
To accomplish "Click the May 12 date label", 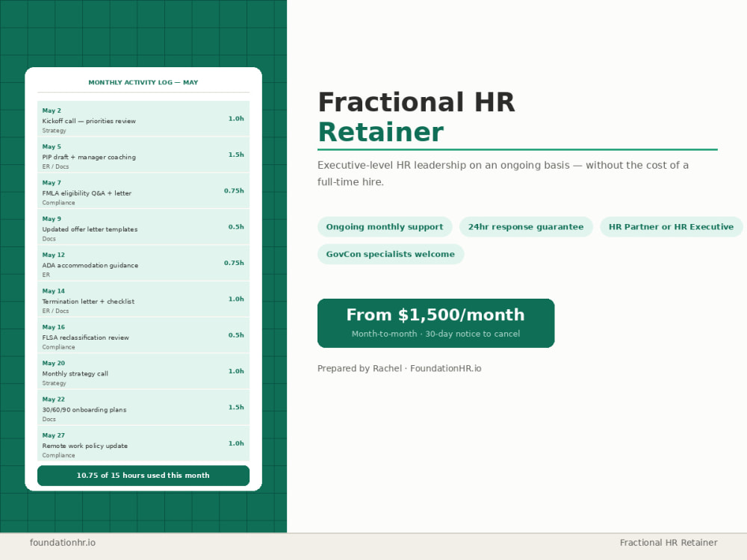I will (53, 255).
